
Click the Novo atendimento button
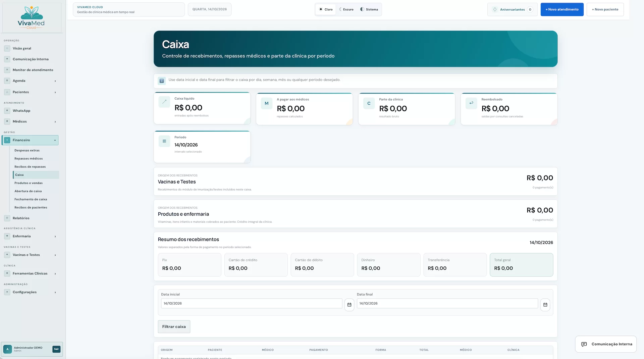pyautogui.click(x=562, y=9)
